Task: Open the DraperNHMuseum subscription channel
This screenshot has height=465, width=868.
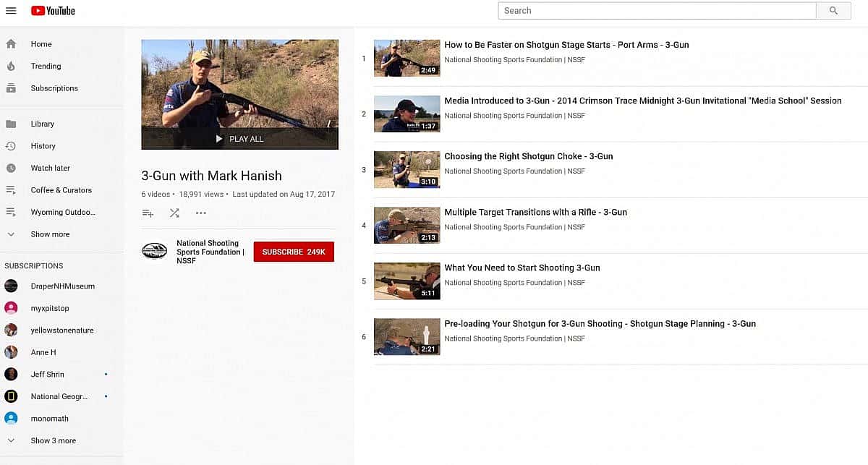Action: point(62,286)
